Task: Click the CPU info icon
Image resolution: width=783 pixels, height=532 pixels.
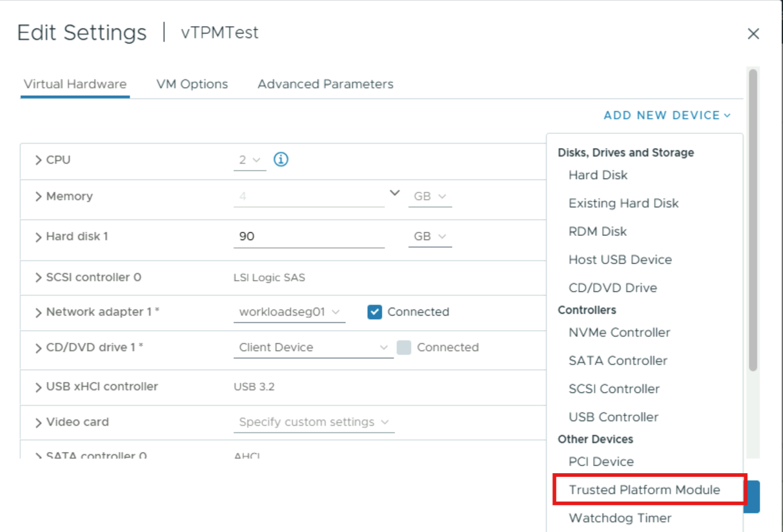Action: [x=280, y=160]
